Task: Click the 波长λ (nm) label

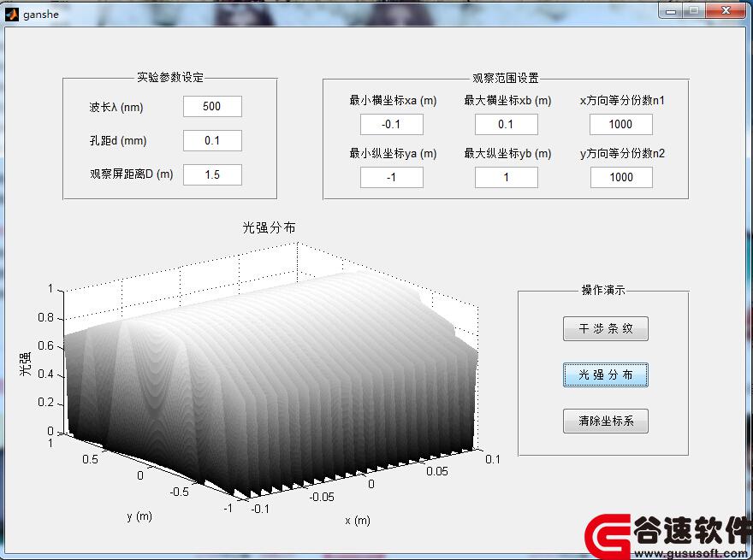Action: point(116,107)
